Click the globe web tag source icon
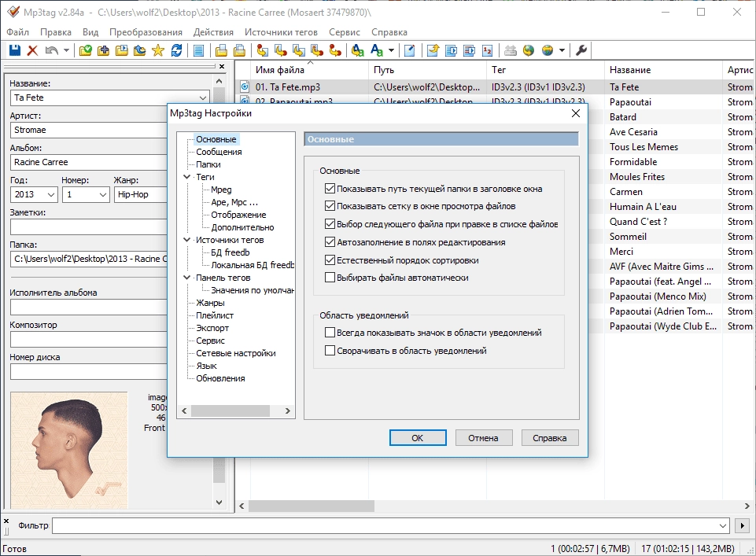The width and height of the screenshot is (756, 556). 529,50
